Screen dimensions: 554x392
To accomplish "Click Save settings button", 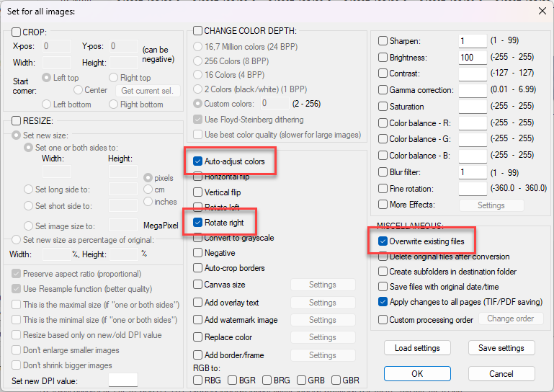I will pos(501,348).
